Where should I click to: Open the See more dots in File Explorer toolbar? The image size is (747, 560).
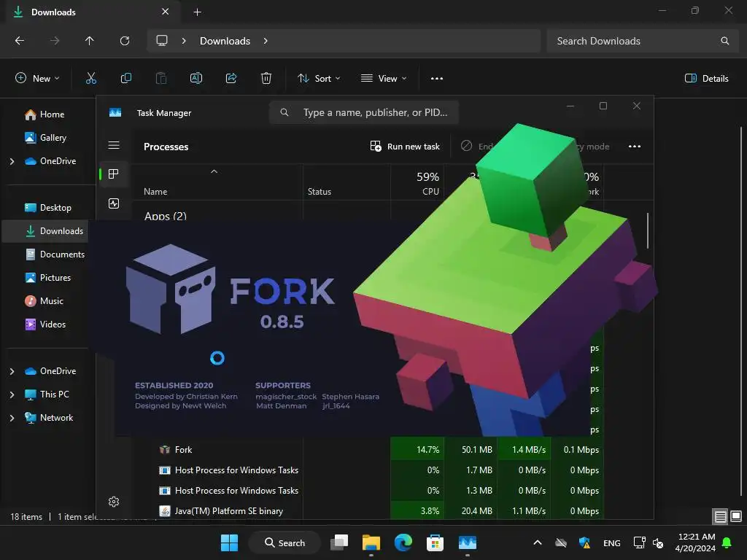point(437,79)
